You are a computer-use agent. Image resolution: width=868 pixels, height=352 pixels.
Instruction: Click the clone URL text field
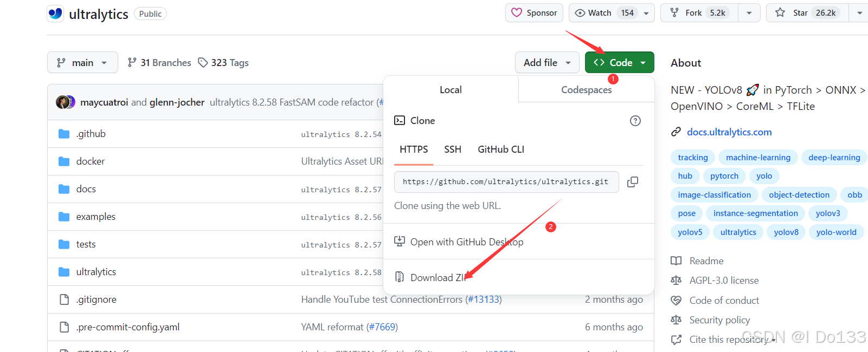[506, 182]
